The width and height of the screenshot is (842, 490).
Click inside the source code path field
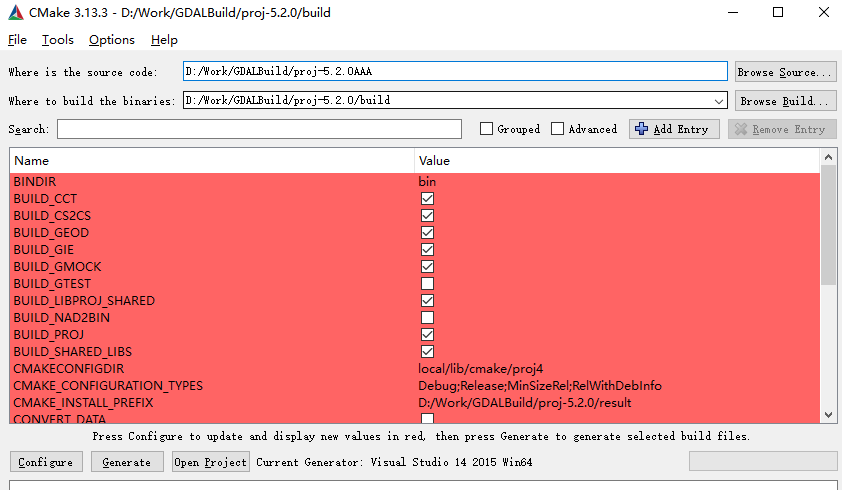click(x=455, y=71)
